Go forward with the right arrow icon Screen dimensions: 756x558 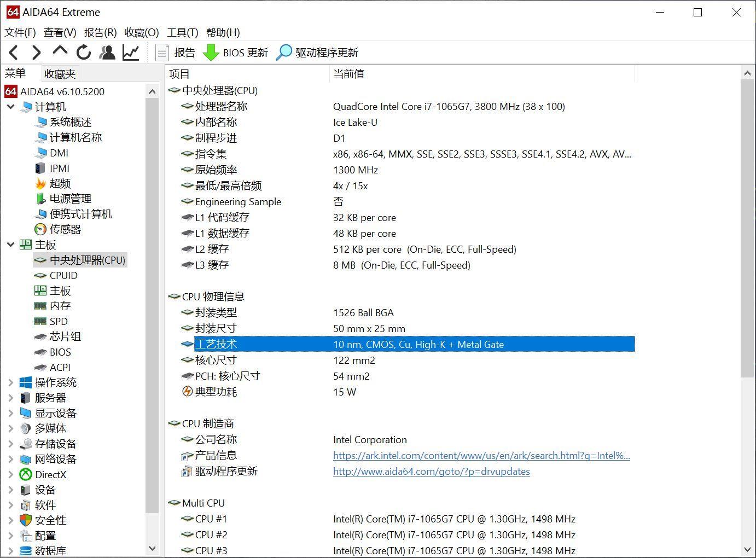(x=36, y=53)
